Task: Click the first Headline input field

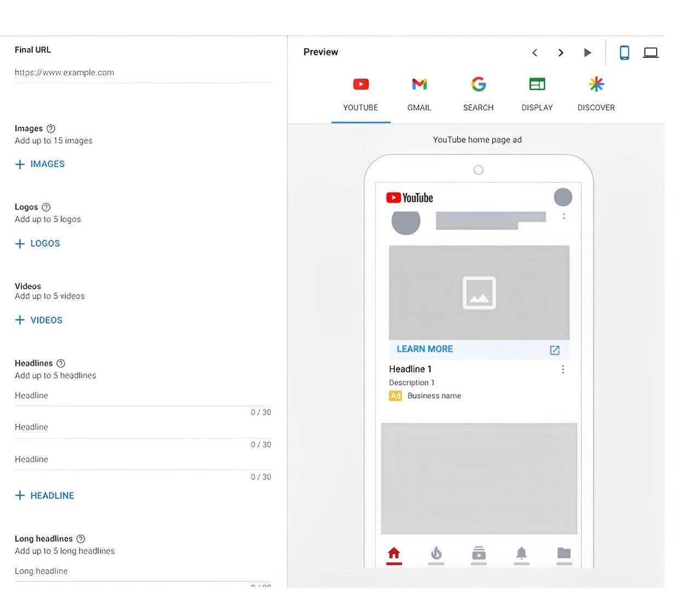Action: 143,396
